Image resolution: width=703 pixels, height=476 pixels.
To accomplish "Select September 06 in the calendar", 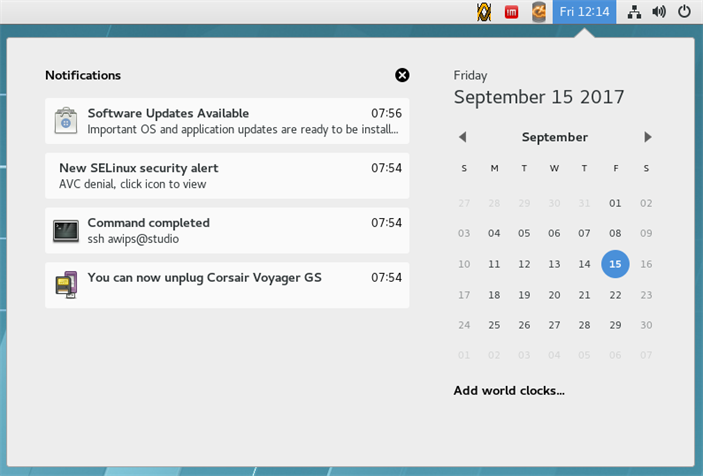I will coord(554,233).
